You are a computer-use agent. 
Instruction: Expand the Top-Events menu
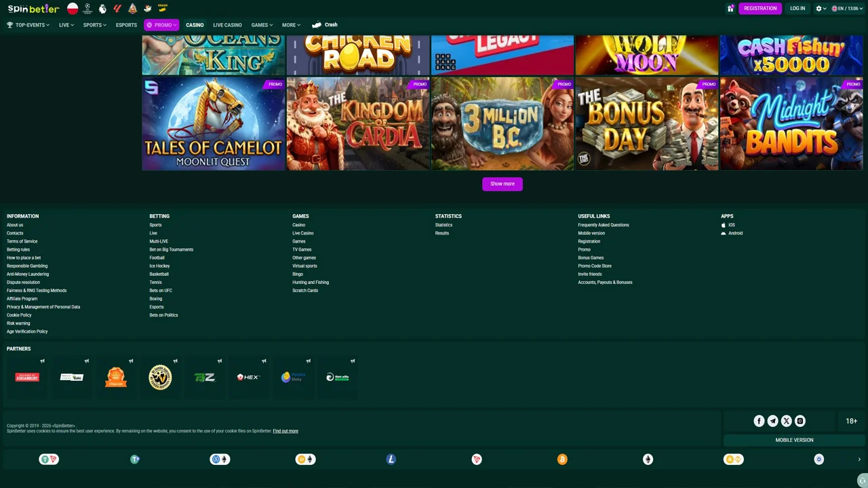click(x=28, y=25)
